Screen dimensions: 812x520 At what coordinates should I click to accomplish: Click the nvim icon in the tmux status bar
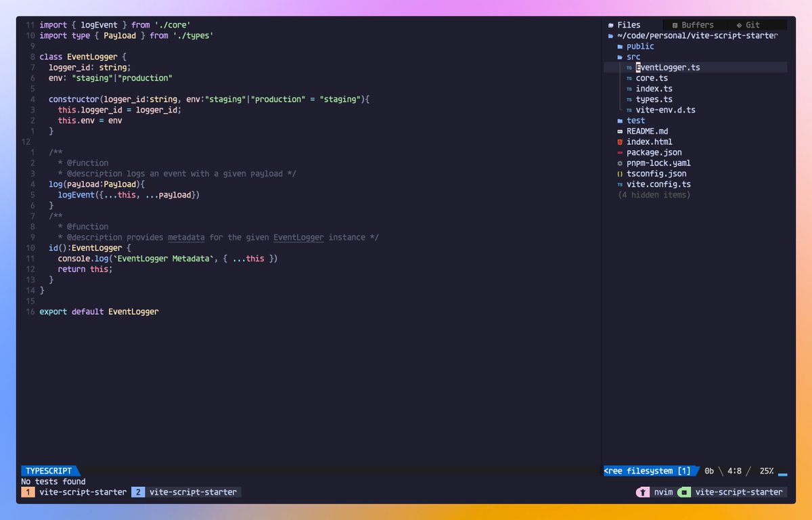tap(642, 492)
